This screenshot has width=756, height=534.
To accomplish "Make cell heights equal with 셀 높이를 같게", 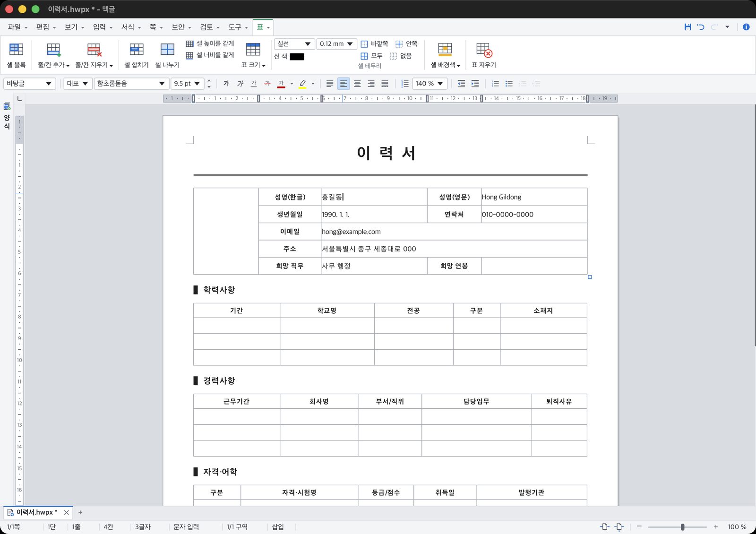I will coord(210,43).
